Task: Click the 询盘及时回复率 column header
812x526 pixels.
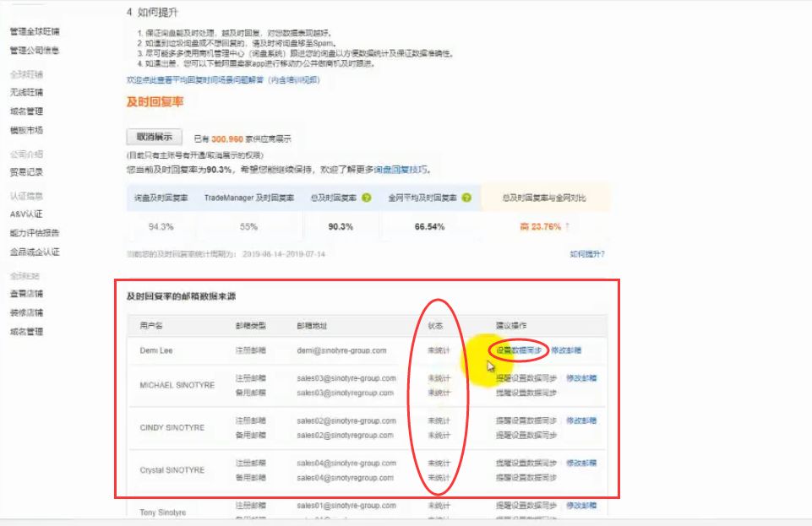Action: [161, 198]
